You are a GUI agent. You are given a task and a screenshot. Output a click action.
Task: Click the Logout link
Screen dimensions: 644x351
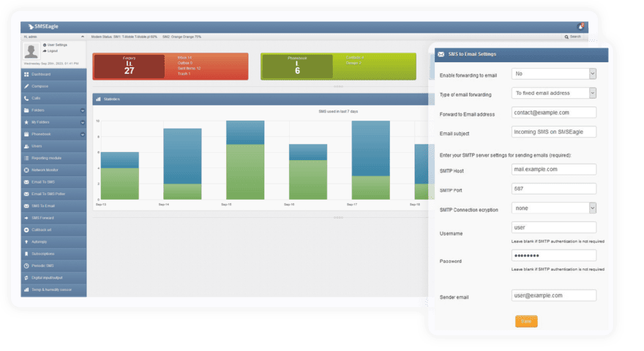53,51
